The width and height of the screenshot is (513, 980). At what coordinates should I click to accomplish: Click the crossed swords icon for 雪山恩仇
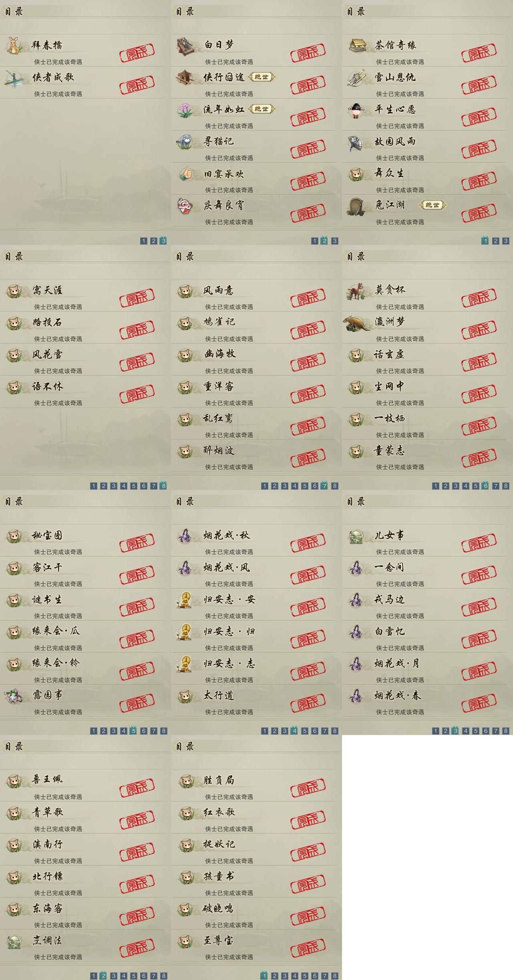coord(356,77)
